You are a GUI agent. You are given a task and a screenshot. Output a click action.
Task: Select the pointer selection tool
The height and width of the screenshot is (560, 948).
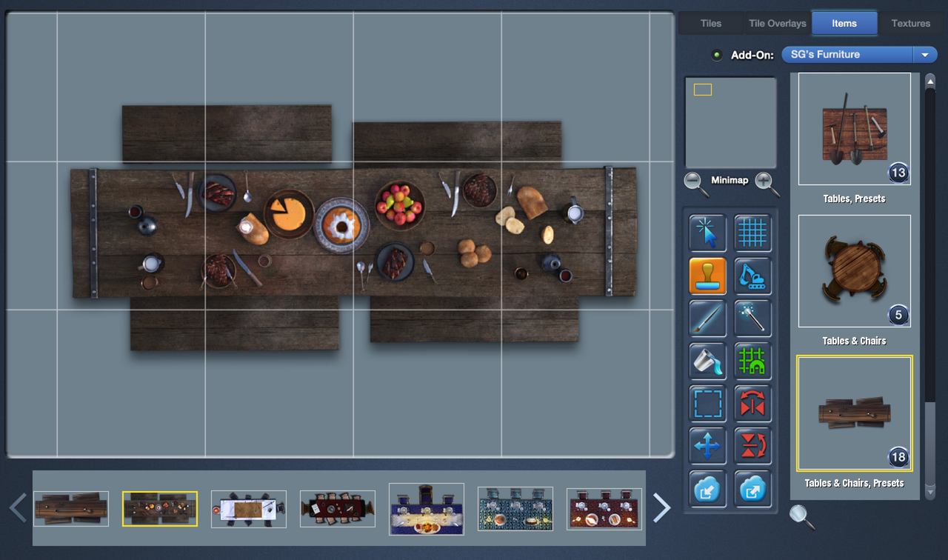707,233
